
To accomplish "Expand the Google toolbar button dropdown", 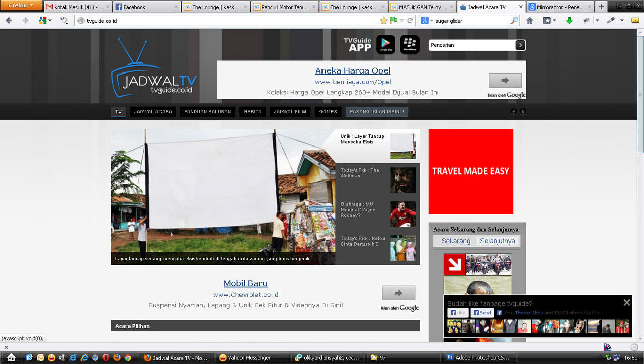I will pos(50,21).
